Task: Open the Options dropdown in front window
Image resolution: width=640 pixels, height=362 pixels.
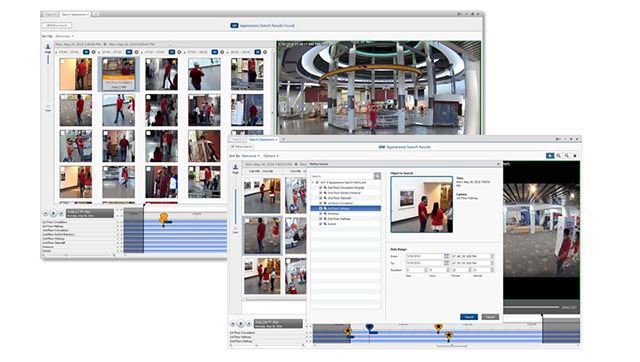Action: tap(271, 156)
